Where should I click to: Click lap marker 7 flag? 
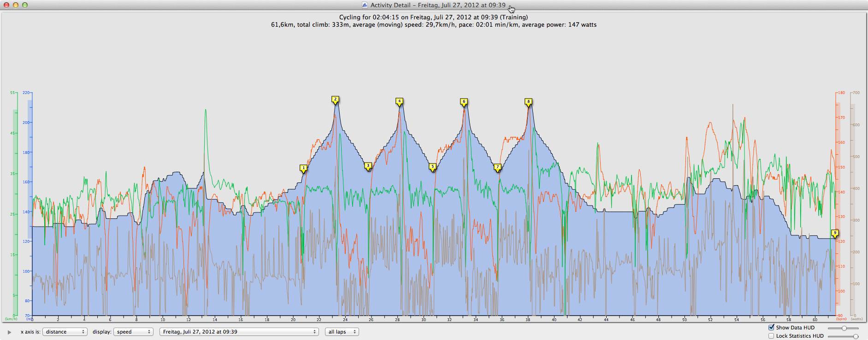tap(497, 167)
